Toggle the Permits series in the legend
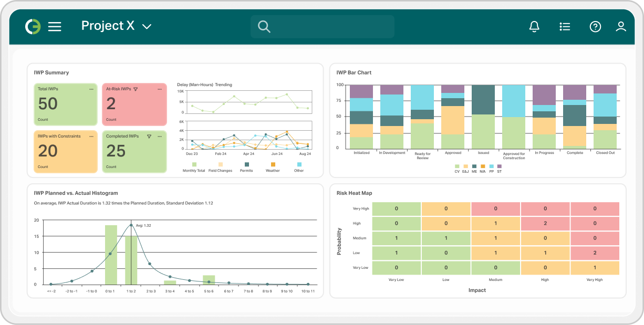Image resolution: width=644 pixels, height=325 pixels. click(x=246, y=167)
